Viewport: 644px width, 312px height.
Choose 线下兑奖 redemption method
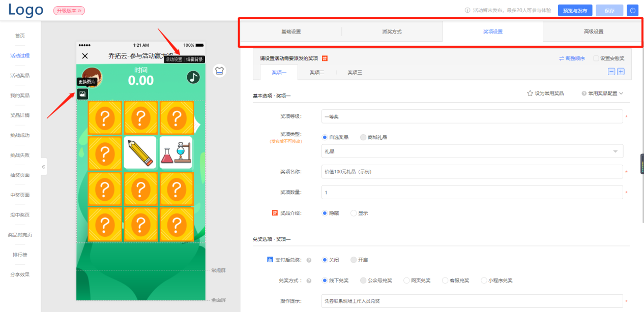click(325, 280)
